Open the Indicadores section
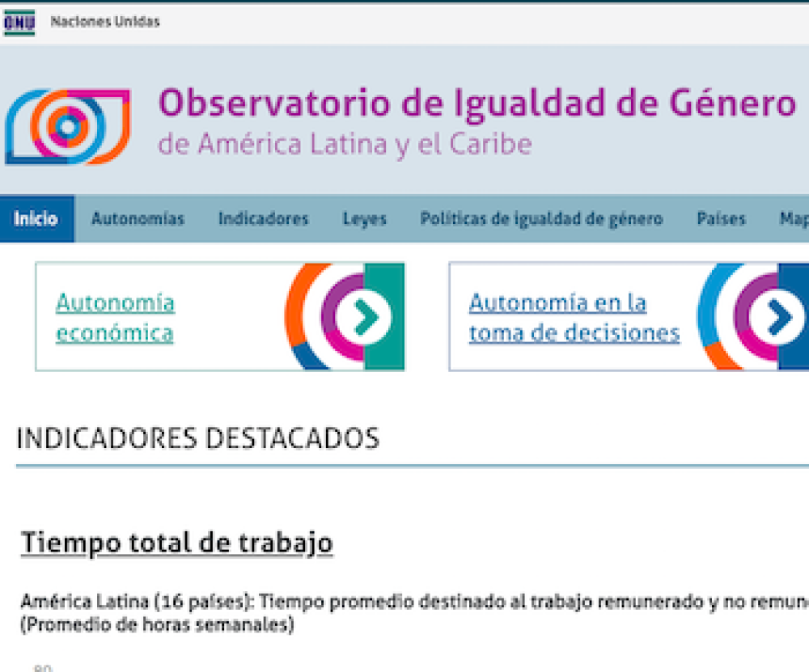This screenshot has width=809, height=672. (264, 218)
